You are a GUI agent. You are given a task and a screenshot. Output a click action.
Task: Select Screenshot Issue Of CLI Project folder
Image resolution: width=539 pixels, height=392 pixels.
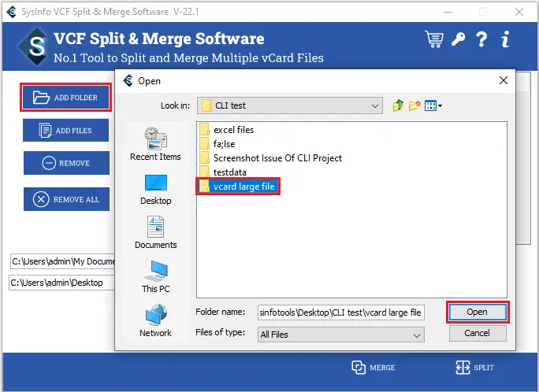click(x=271, y=158)
